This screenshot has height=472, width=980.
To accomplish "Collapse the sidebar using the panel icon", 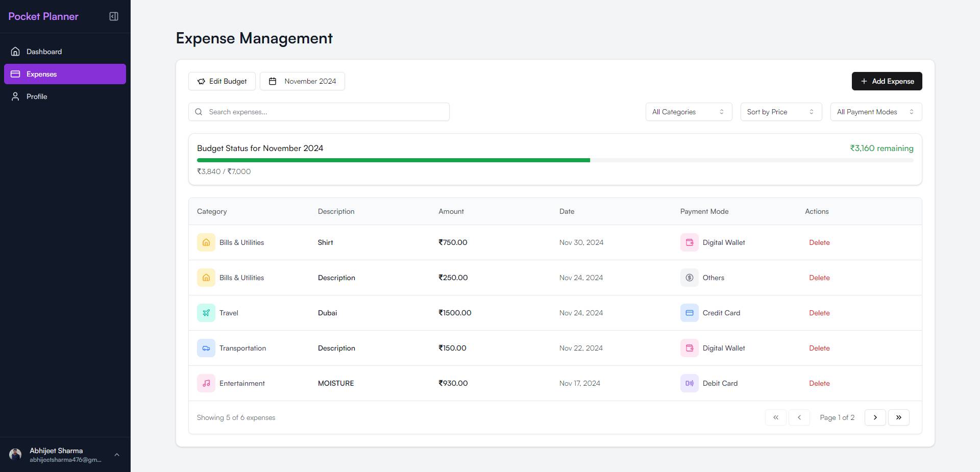I will (113, 16).
